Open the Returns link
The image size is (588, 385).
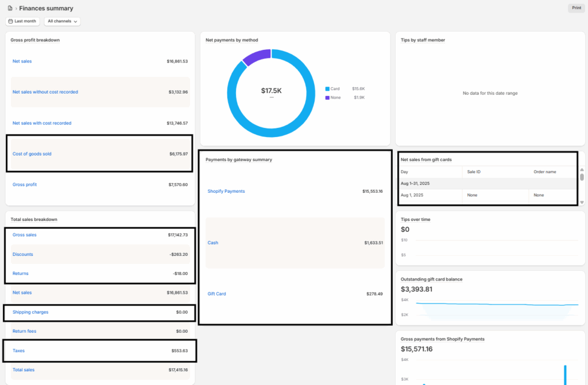pyautogui.click(x=21, y=273)
